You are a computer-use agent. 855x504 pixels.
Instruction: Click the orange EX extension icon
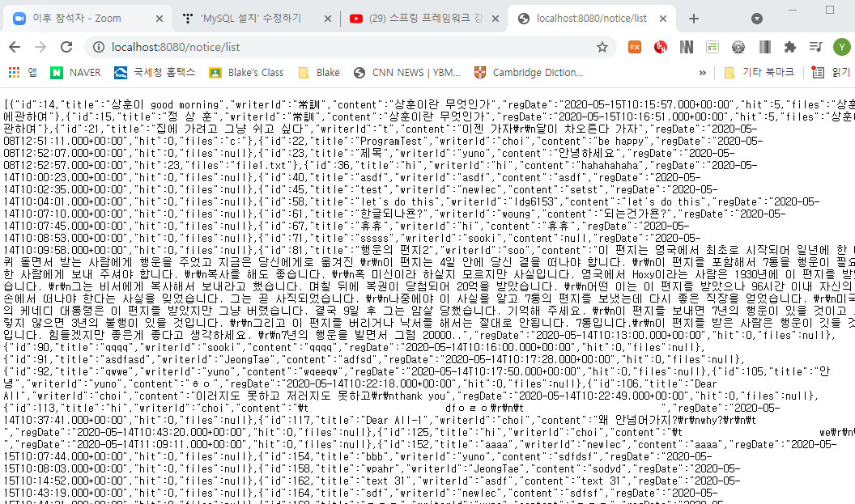point(635,48)
